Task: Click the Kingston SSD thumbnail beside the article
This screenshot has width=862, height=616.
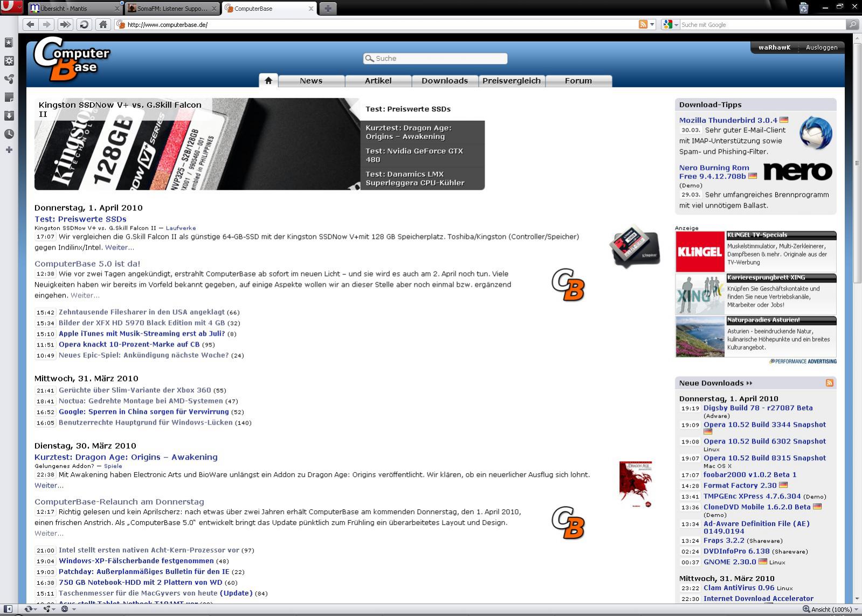Action: click(635, 245)
